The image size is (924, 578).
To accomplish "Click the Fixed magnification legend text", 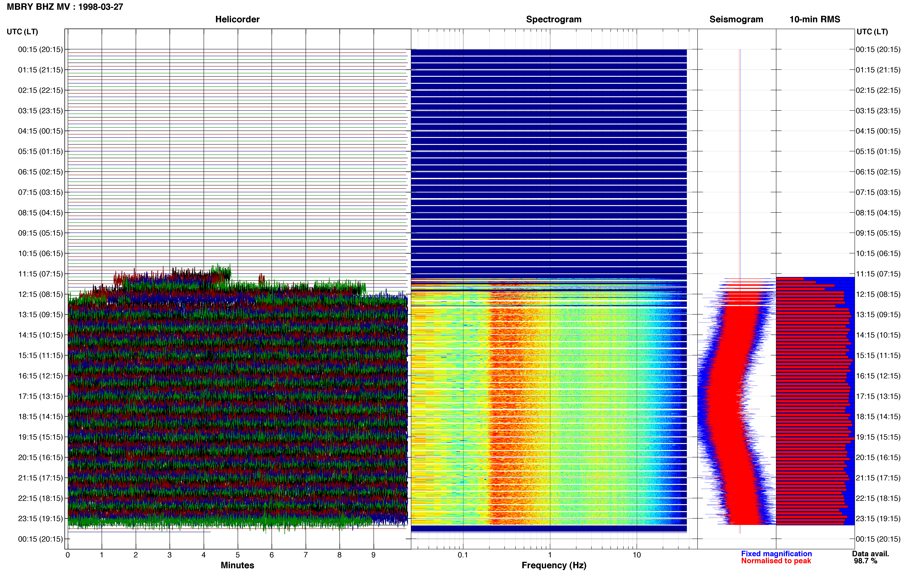I will pos(776,554).
